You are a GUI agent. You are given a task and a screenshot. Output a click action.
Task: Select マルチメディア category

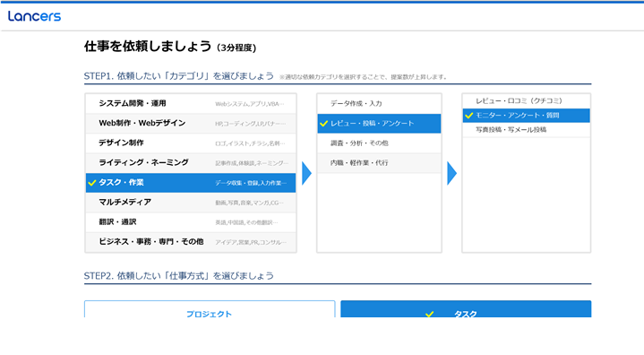coord(191,203)
